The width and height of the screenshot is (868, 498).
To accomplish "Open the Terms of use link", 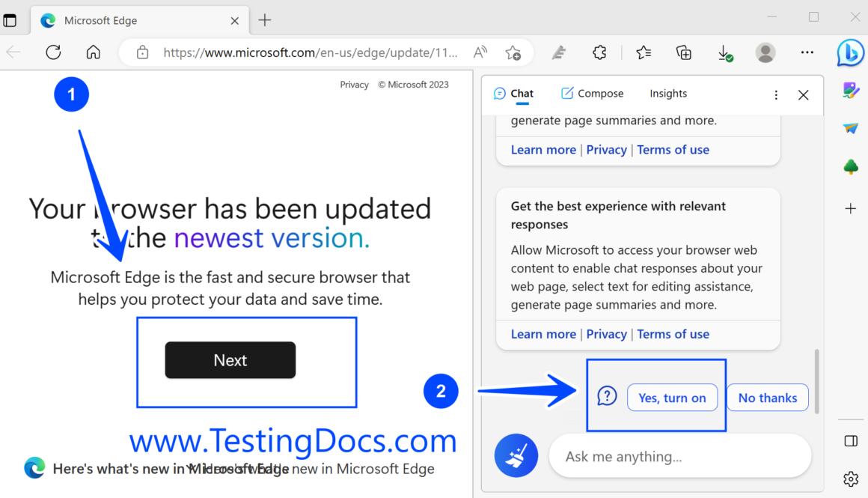I will click(673, 333).
